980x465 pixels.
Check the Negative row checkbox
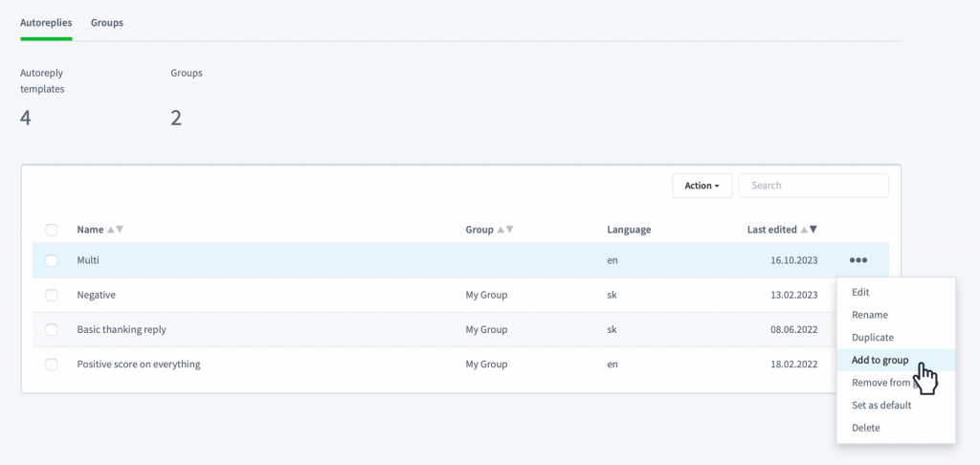click(x=52, y=295)
